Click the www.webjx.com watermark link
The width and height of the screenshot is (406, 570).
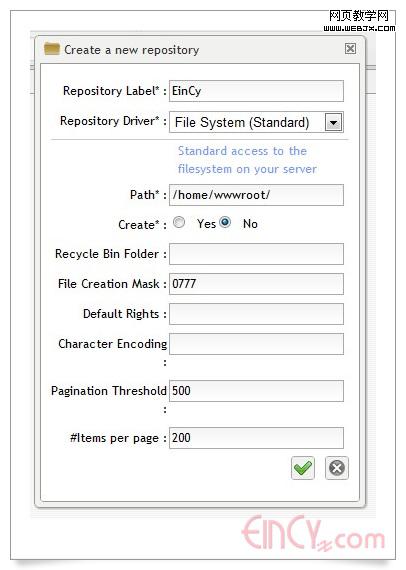pyautogui.click(x=359, y=28)
